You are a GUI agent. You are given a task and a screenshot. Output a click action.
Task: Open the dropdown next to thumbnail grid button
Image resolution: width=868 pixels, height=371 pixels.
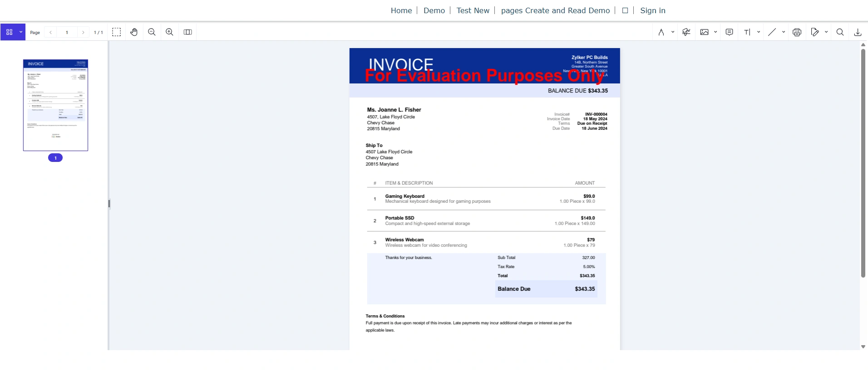[21, 32]
